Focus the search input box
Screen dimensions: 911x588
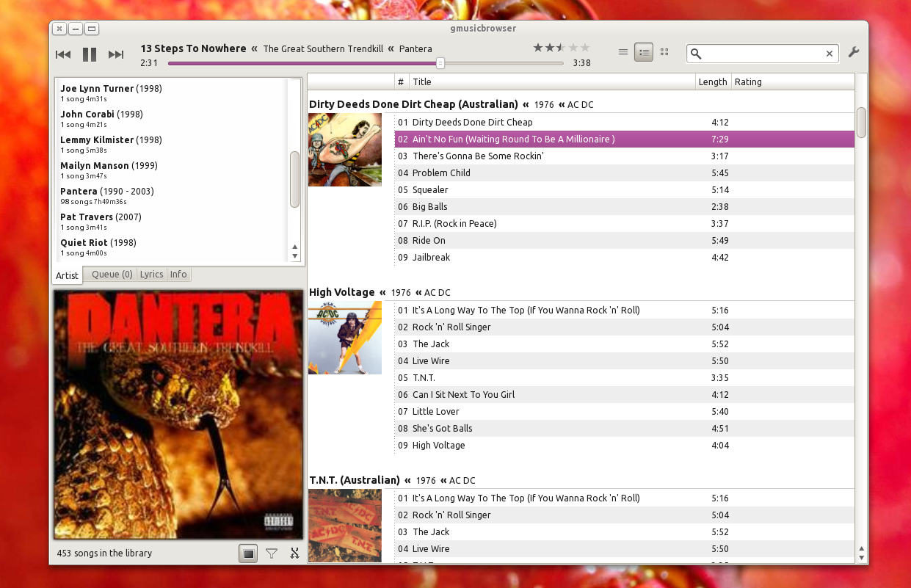pyautogui.click(x=763, y=54)
